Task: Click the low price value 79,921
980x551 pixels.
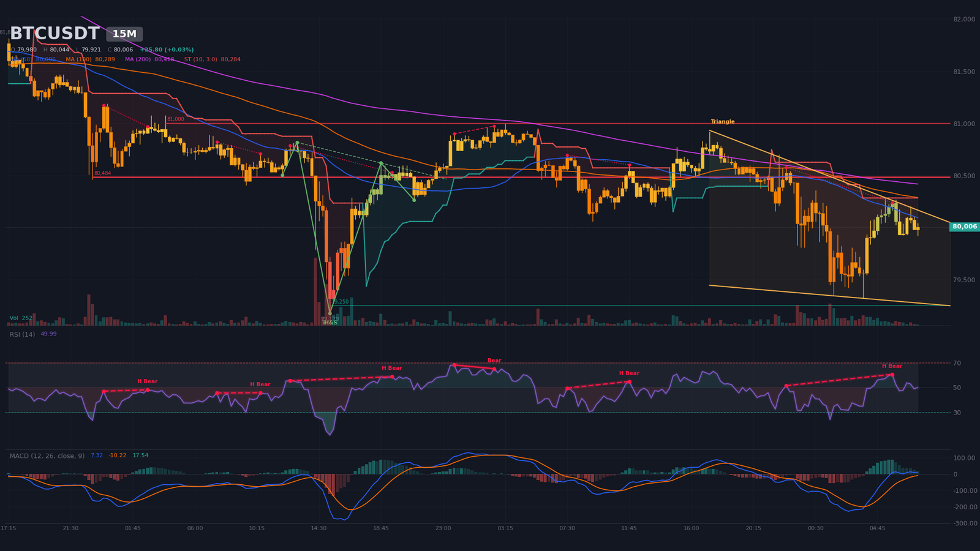Action: pos(91,50)
